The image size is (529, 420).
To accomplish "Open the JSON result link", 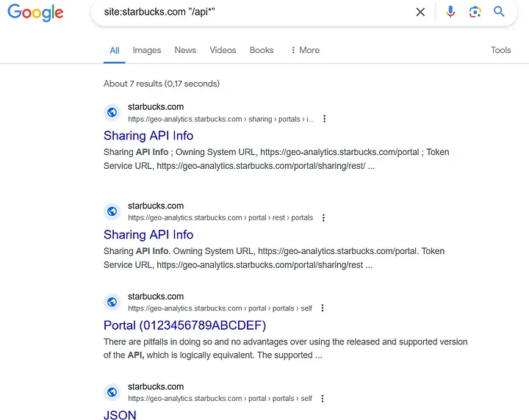I will click(120, 415).
